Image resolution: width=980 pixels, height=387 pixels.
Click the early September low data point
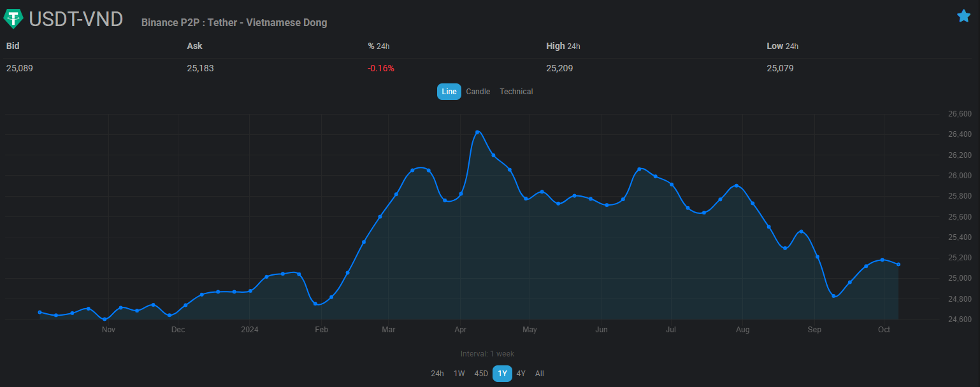coord(833,296)
